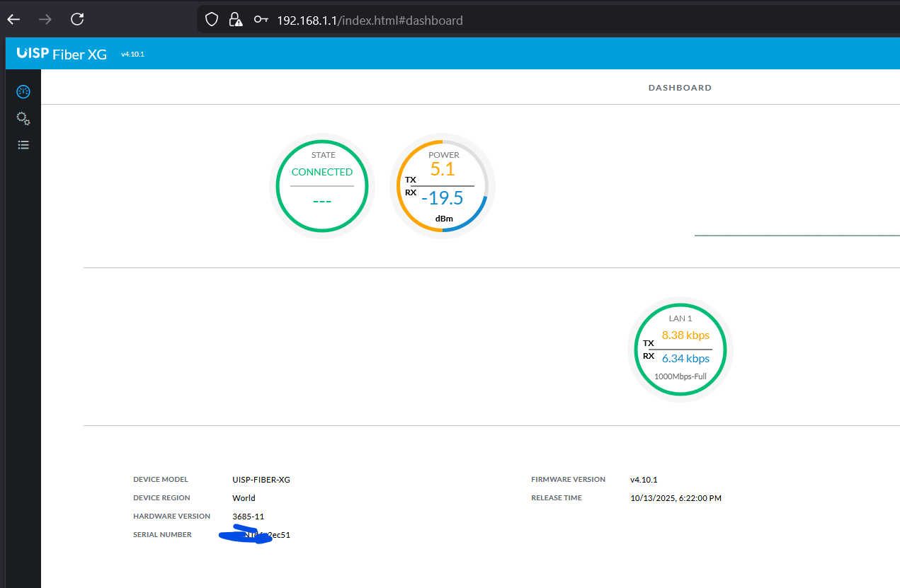Click the STATE Connected gauge
This screenshot has width=900, height=588.
click(x=322, y=185)
